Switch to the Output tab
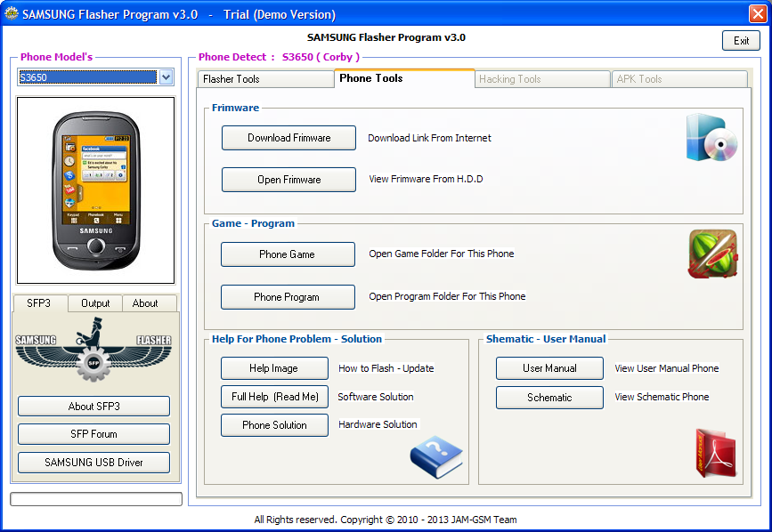 (x=95, y=304)
